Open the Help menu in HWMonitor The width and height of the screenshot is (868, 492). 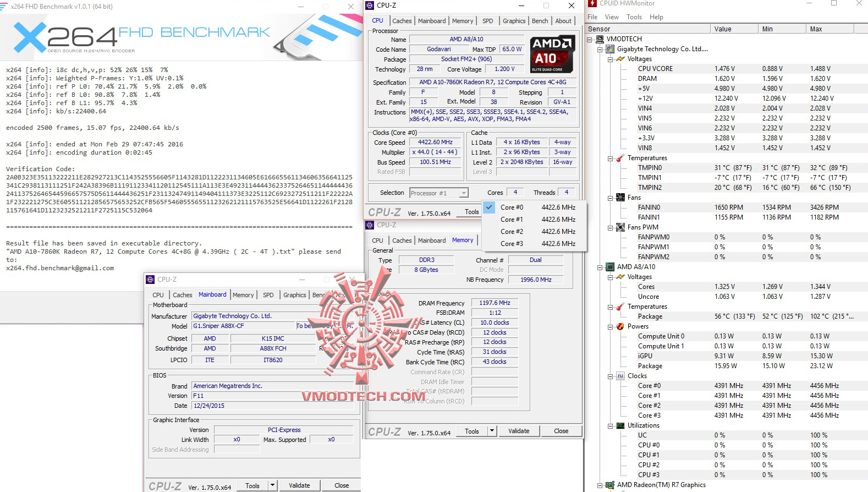(656, 17)
